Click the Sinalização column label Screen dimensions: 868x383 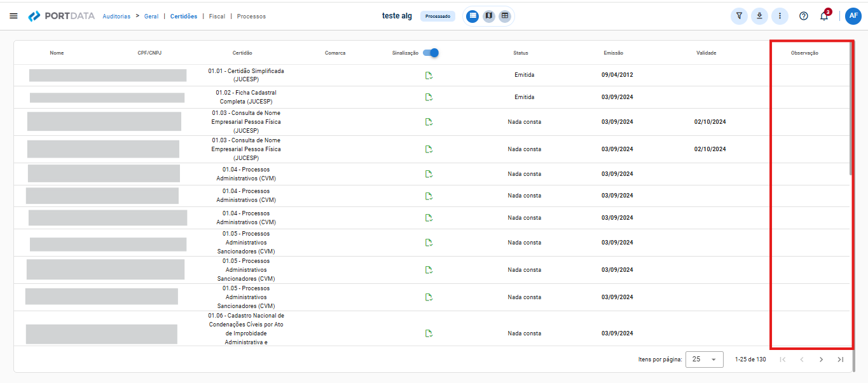click(405, 53)
